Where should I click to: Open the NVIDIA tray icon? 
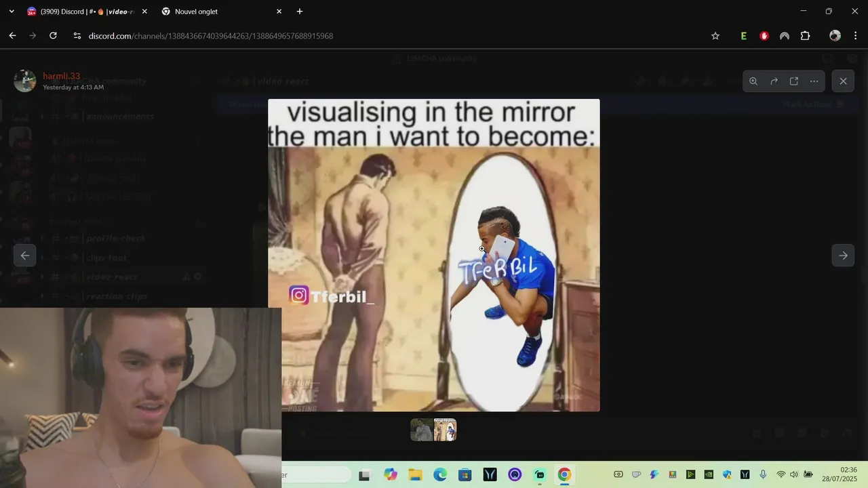tap(709, 474)
